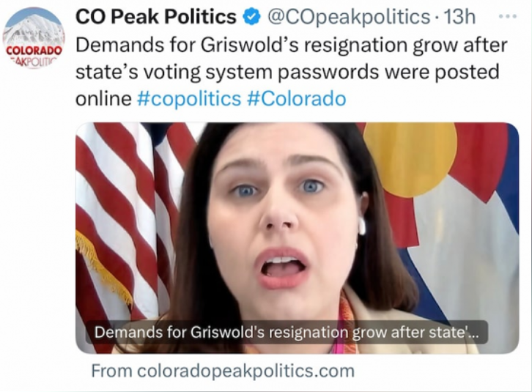Click the word online in the tweet text
The height and width of the screenshot is (392, 532).
click(103, 99)
